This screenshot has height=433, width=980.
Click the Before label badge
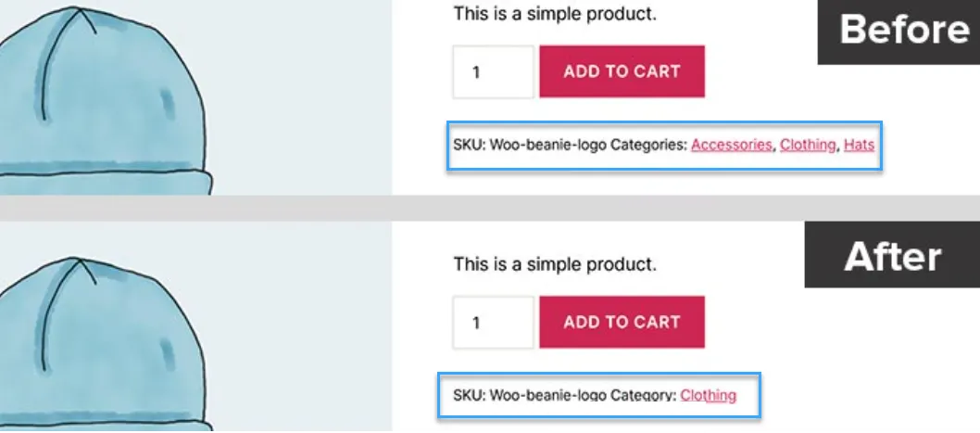[x=898, y=31]
